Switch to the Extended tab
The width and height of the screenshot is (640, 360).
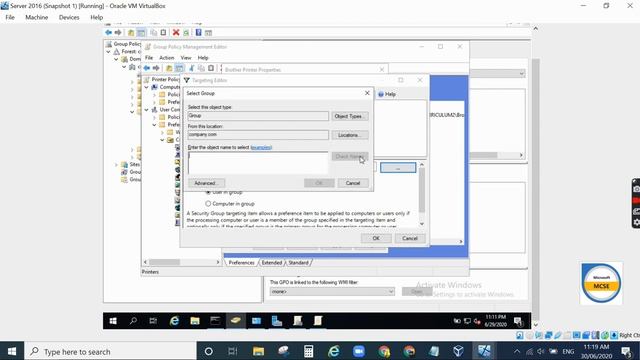271,262
